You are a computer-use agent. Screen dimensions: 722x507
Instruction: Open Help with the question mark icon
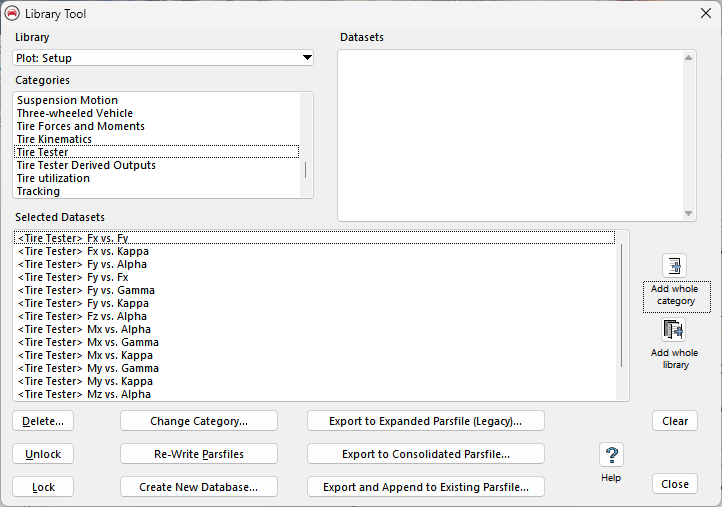(611, 456)
